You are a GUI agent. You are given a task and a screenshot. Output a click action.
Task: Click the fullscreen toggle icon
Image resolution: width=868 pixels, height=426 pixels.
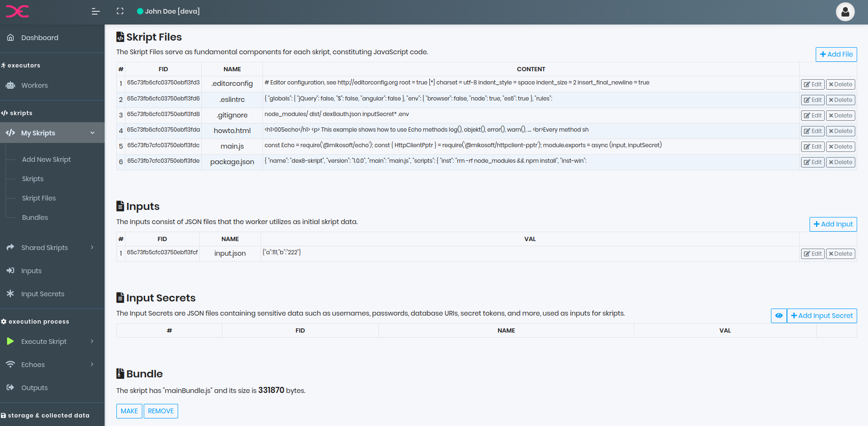(120, 11)
